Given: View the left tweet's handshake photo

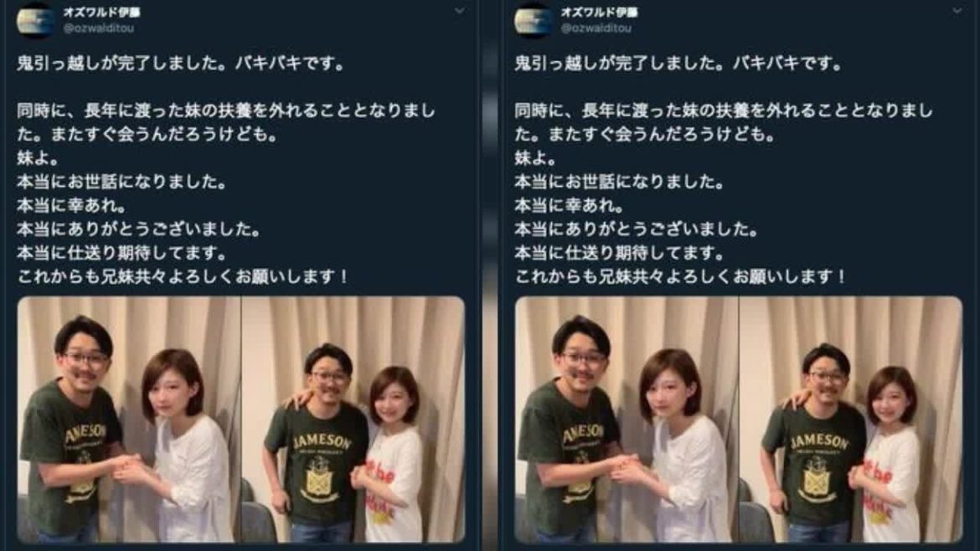Looking at the screenshot, I should tap(129, 420).
